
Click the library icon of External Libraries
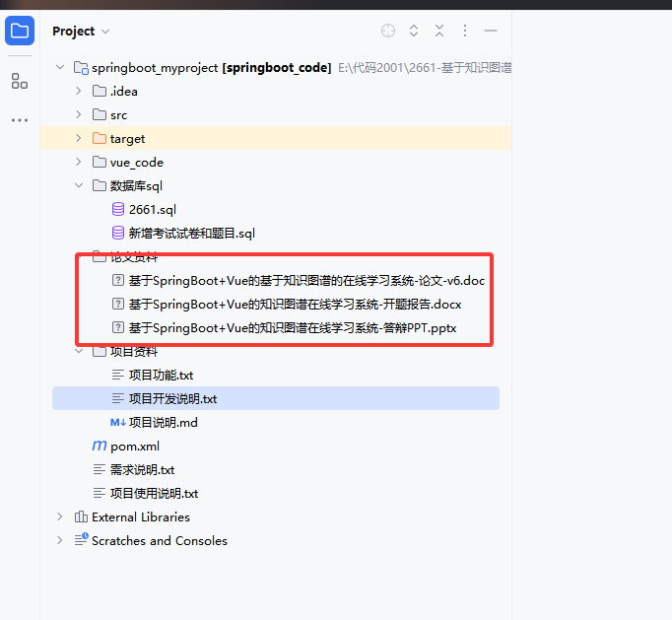click(x=81, y=517)
